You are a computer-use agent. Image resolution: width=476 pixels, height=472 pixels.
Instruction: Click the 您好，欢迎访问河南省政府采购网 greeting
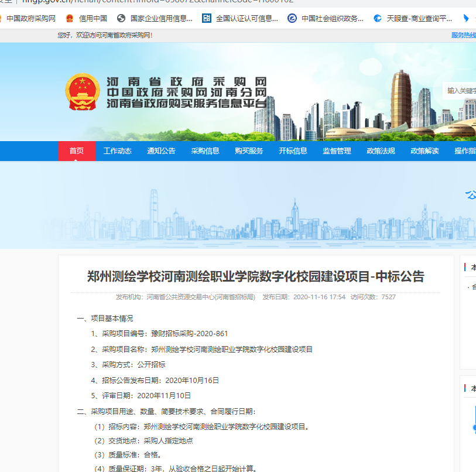pos(105,36)
